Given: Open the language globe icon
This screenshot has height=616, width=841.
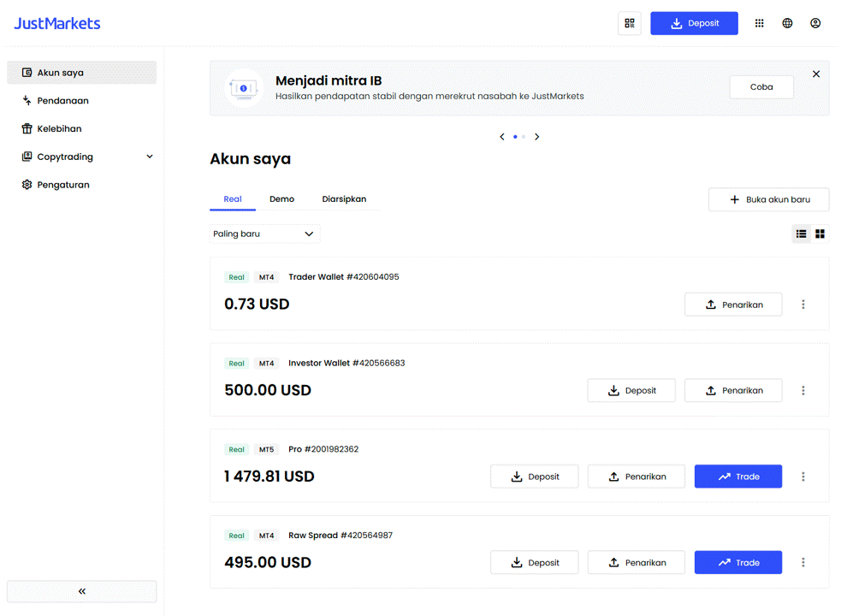Looking at the screenshot, I should (787, 23).
